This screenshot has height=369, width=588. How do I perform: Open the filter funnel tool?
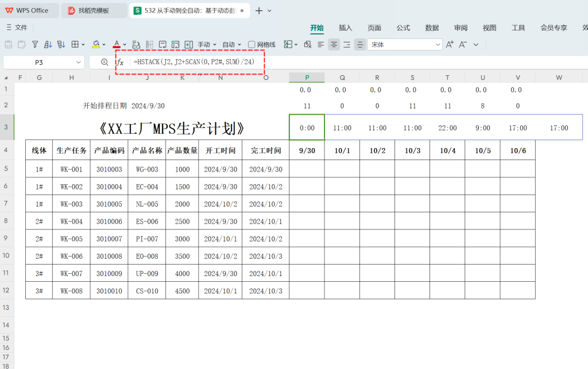tap(35, 45)
